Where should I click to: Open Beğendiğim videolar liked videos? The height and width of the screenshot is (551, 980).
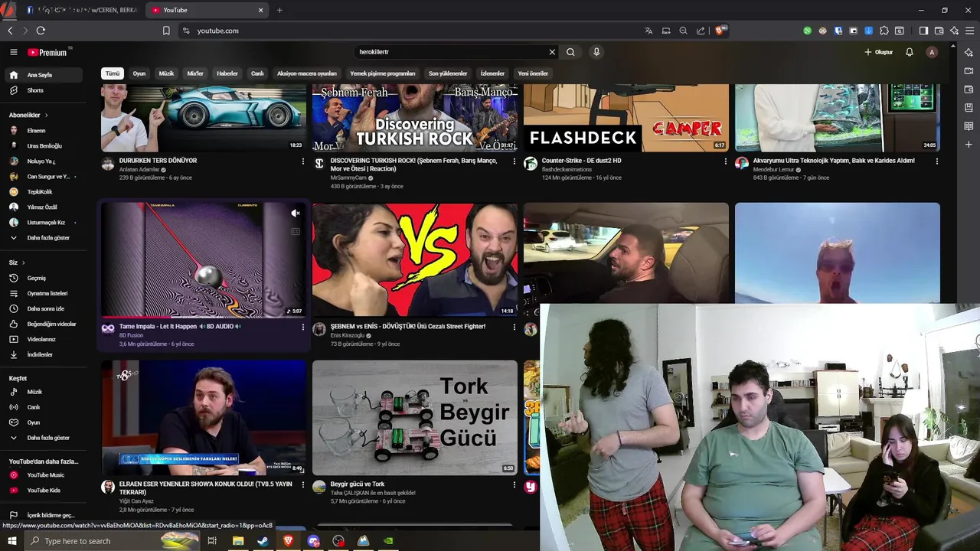click(x=44, y=324)
